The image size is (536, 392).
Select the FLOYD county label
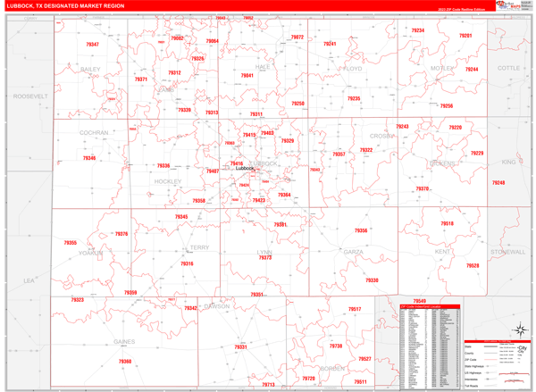[353, 69]
